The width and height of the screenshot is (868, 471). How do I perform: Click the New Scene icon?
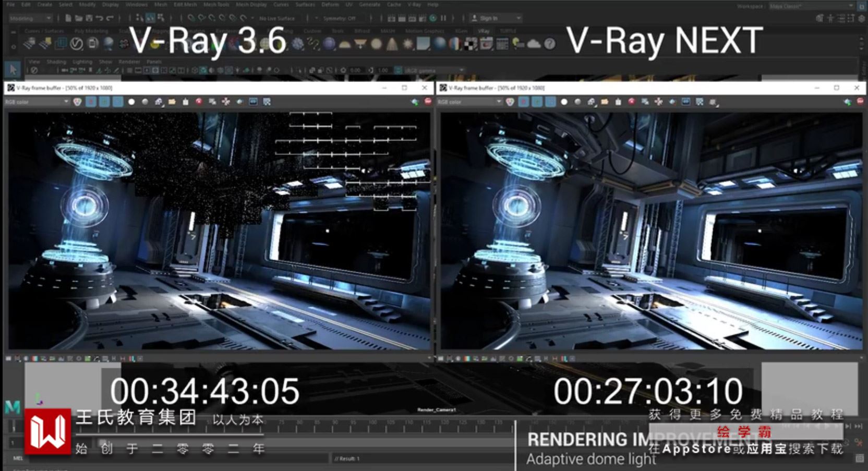(68, 18)
